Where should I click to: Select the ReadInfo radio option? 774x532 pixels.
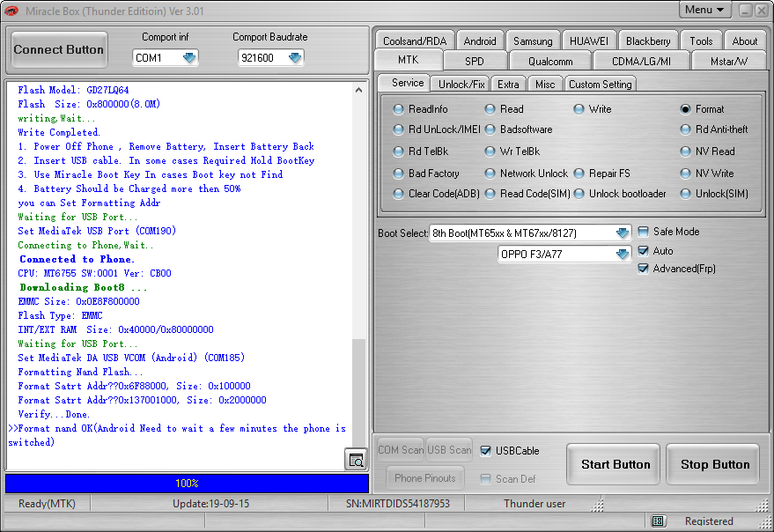coord(398,109)
